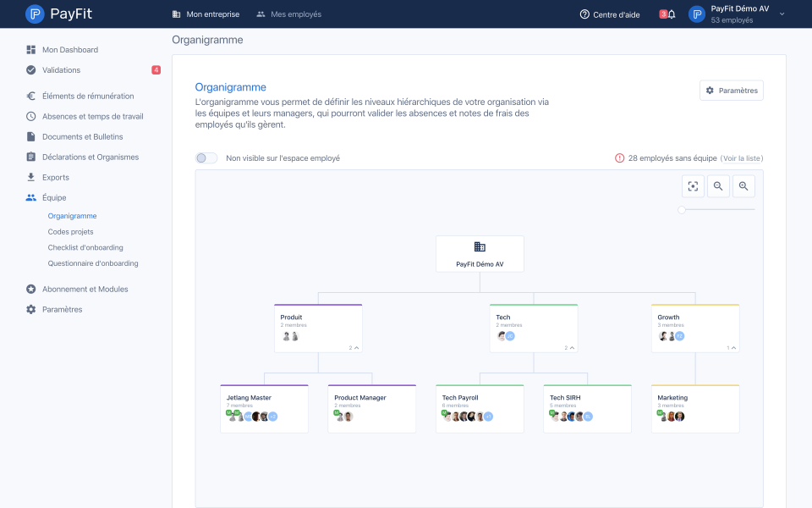Click the Validations checkmark icon
The height and width of the screenshot is (508, 812).
point(31,70)
